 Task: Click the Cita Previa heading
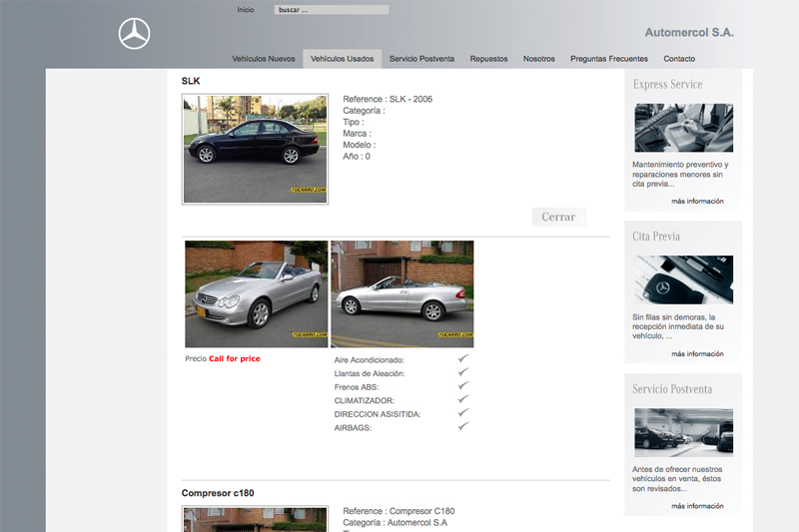tap(656, 237)
